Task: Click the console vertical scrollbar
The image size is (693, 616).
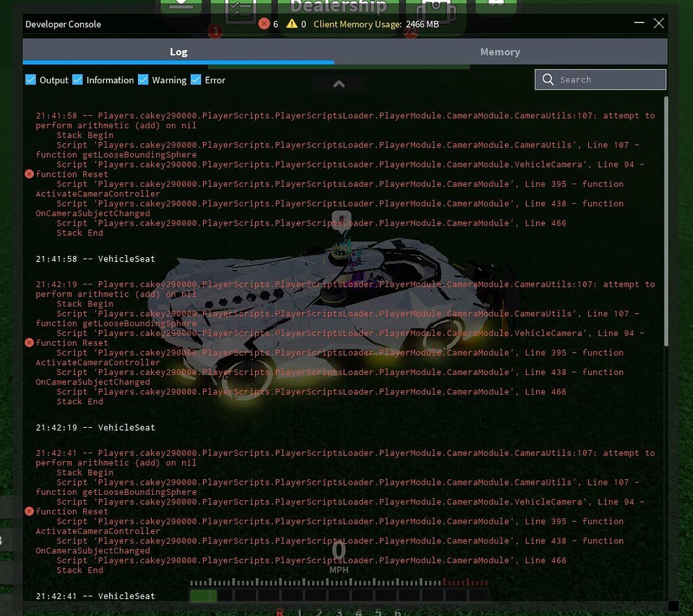Action: pos(666,221)
